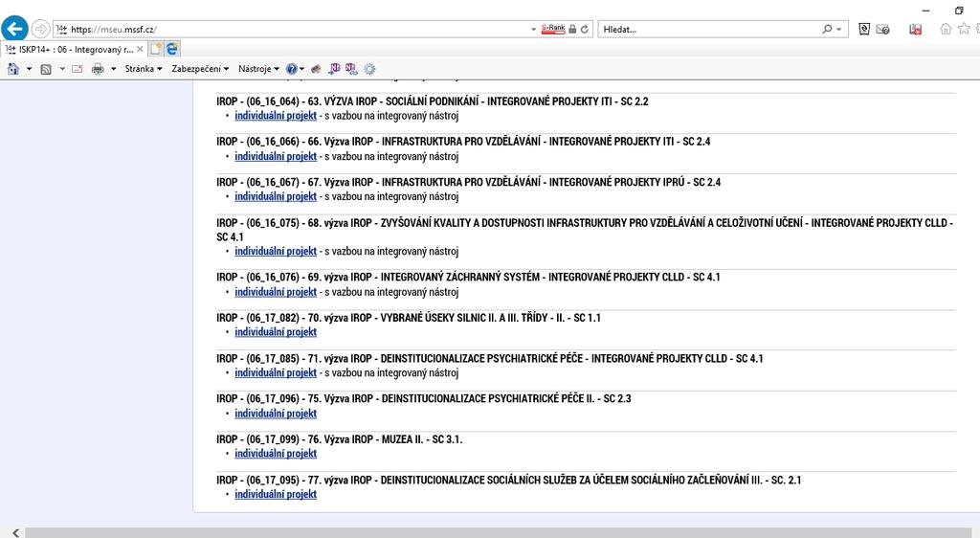
Task: Click the blue Help question-mark icon
Action: click(291, 69)
